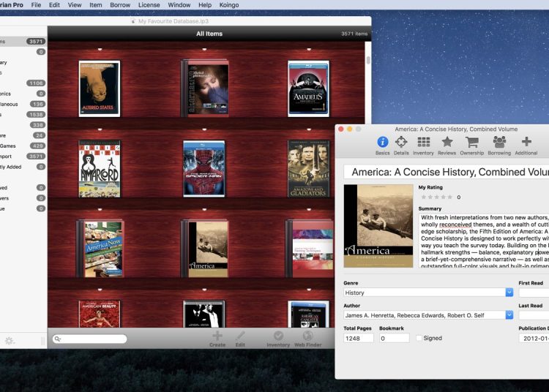Open the sidebar gear settings menu
549x392 pixels.
pyautogui.click(x=10, y=341)
